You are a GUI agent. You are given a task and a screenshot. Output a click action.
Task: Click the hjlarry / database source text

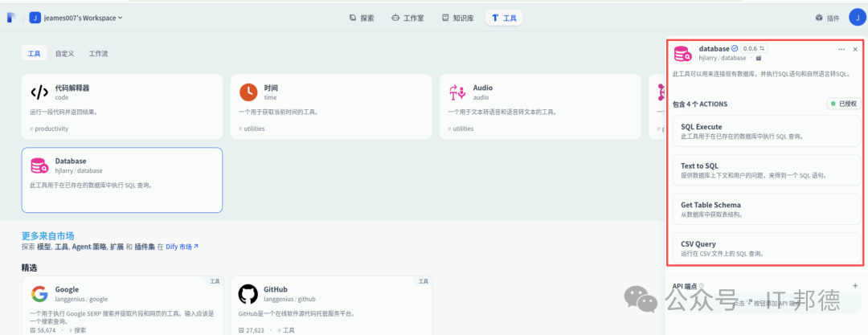pyautogui.click(x=723, y=58)
